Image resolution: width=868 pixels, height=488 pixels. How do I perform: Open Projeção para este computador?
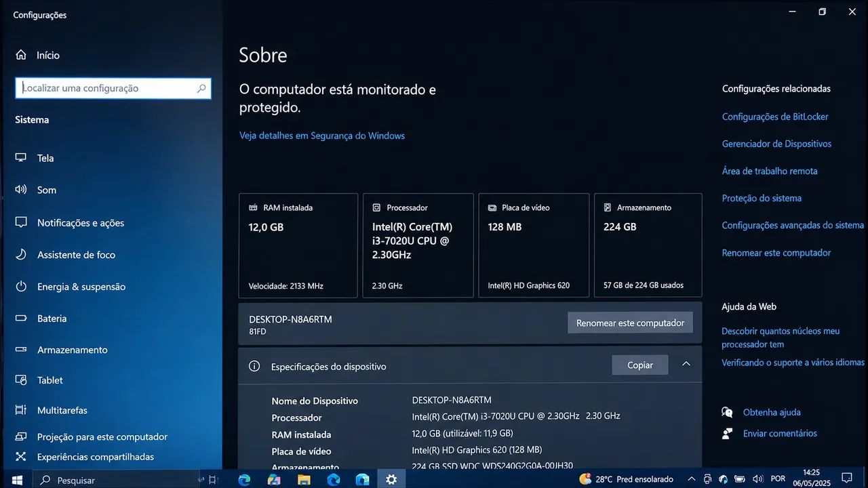click(91, 437)
